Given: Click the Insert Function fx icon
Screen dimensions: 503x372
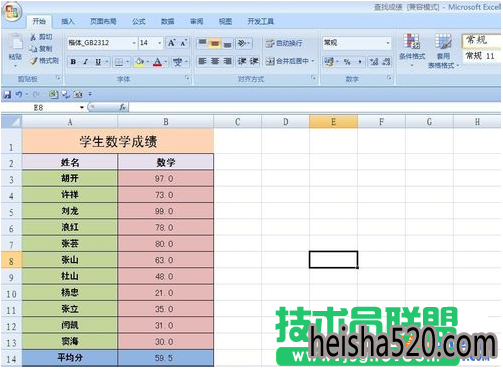Looking at the screenshot, I should [x=123, y=107].
